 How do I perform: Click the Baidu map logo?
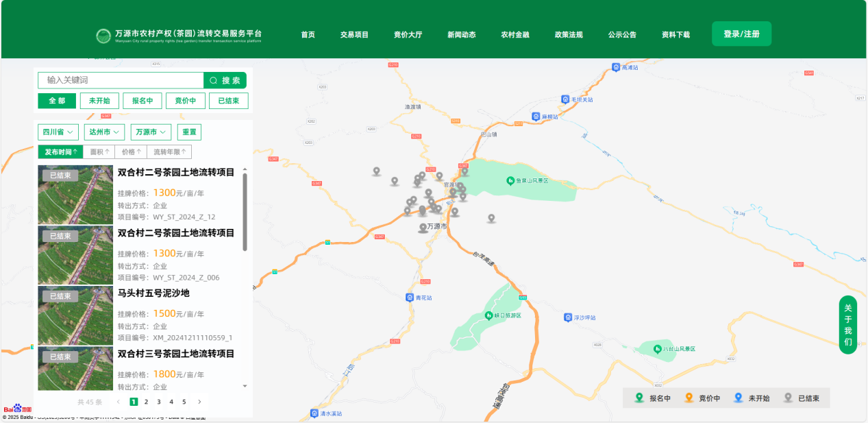[18, 409]
